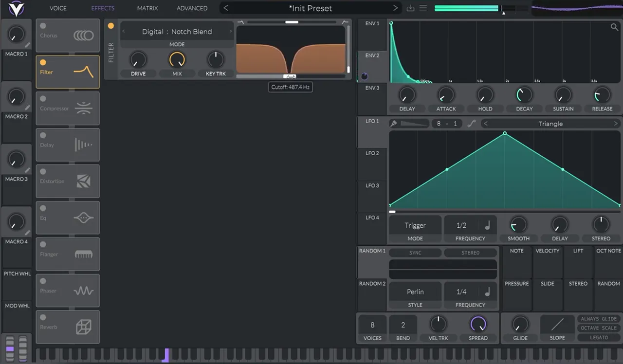Enable the Distortion effect power dot
This screenshot has height=364, width=623.
[43, 172]
